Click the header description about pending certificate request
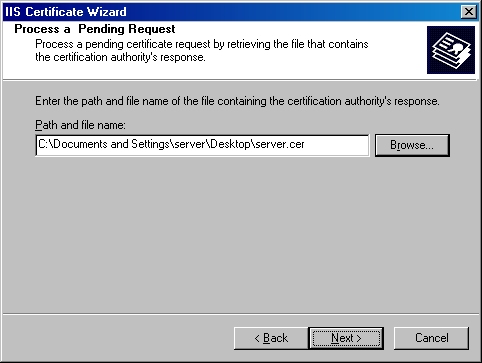482x363 pixels. [202, 51]
